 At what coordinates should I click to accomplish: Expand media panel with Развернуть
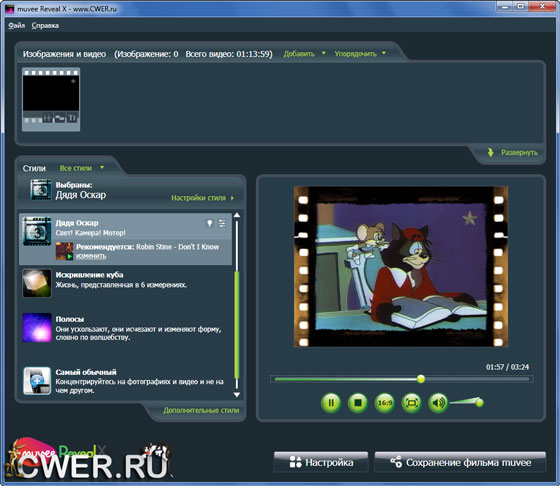(519, 152)
